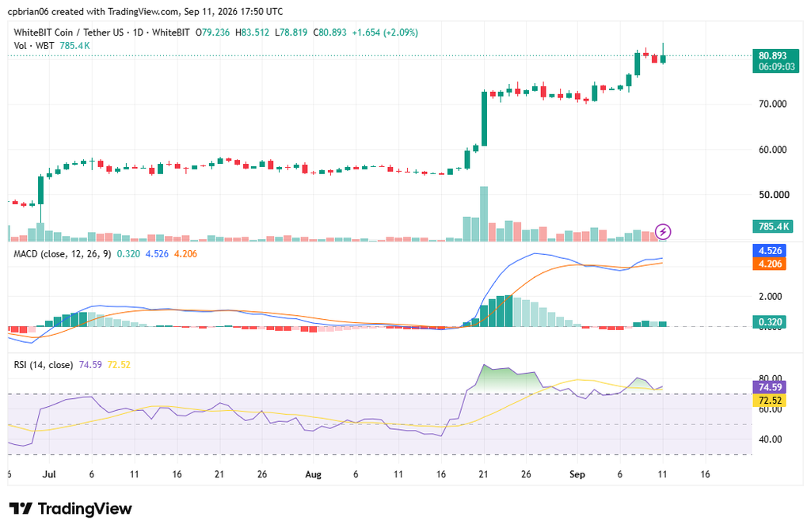Viewport: 811px width, 532px height.
Task: Click the low price value L78.819
Action: tap(291, 32)
